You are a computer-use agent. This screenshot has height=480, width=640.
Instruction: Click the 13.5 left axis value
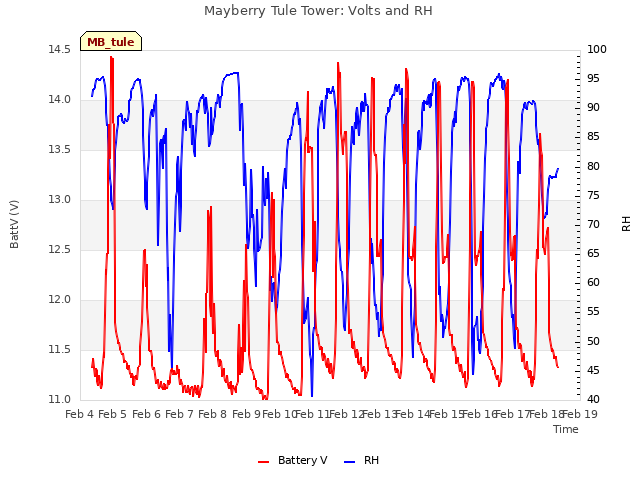(x=59, y=149)
